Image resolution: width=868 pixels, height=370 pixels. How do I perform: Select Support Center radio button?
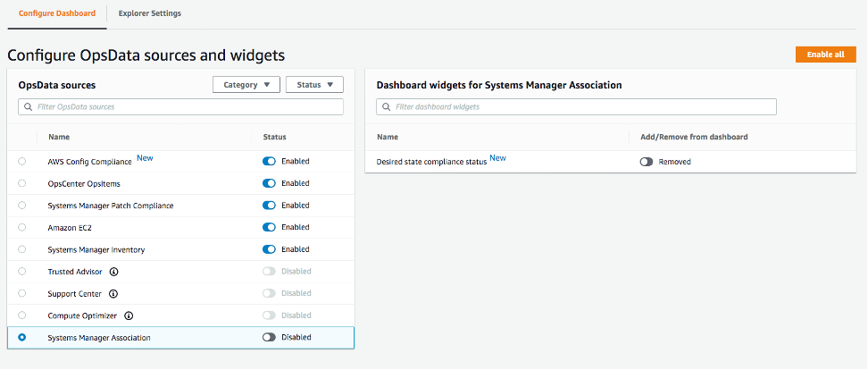tap(22, 293)
